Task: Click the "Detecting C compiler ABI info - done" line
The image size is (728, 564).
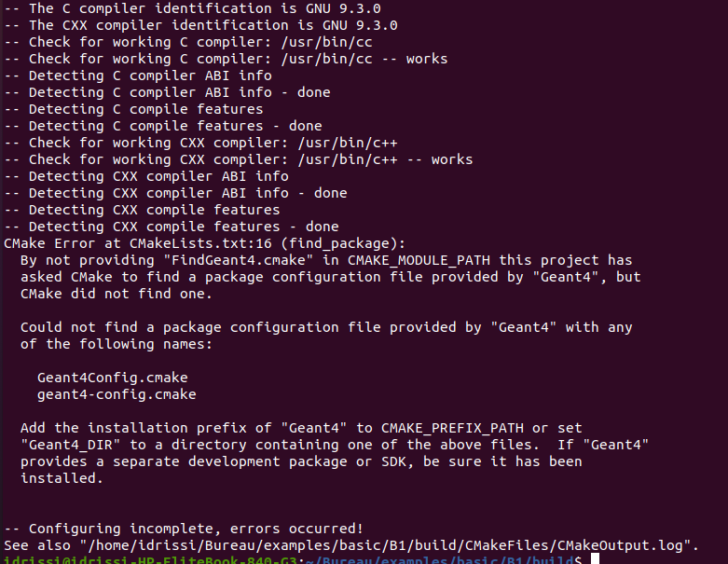Action: pyautogui.click(x=167, y=92)
